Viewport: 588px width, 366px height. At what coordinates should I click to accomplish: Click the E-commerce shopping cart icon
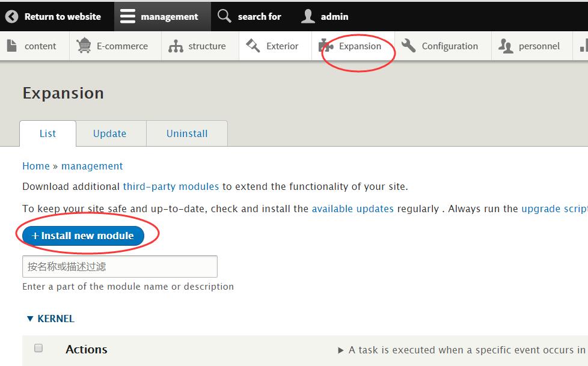(x=84, y=46)
